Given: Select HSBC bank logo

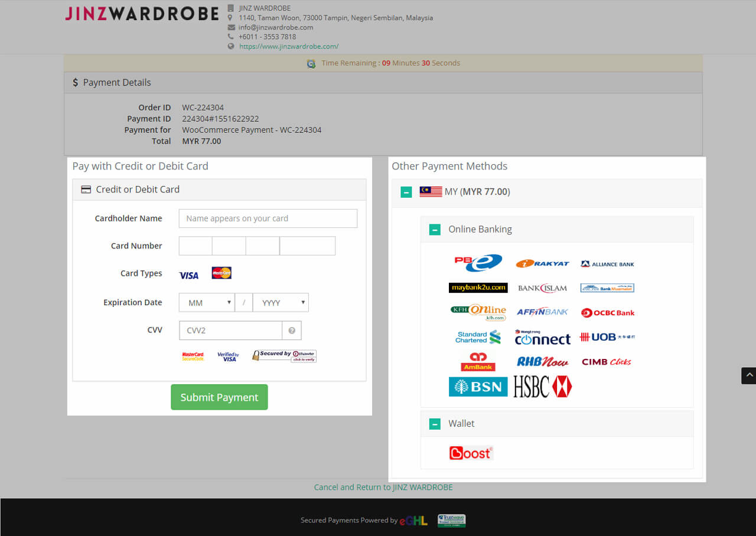Looking at the screenshot, I should pos(542,387).
